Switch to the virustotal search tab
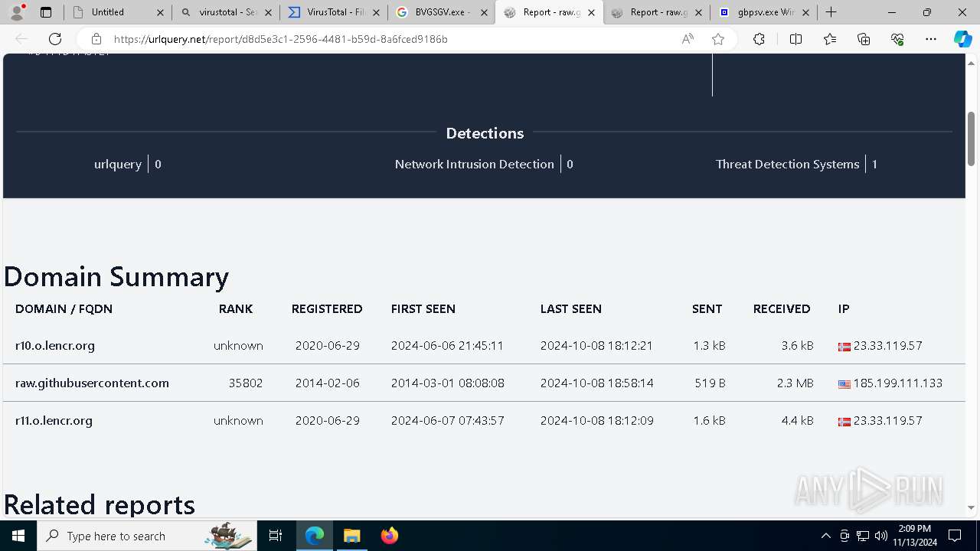The width and height of the screenshot is (980, 551). click(x=227, y=12)
